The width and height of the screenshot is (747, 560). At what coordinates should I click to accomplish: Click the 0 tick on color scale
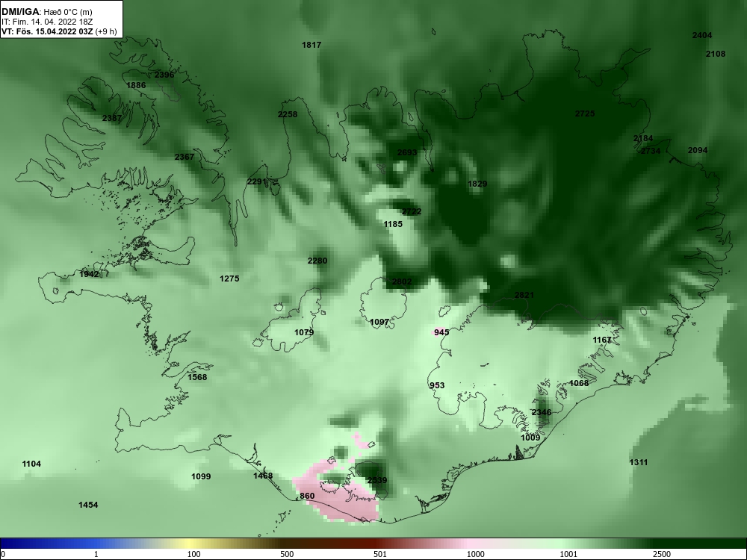click(x=3, y=554)
